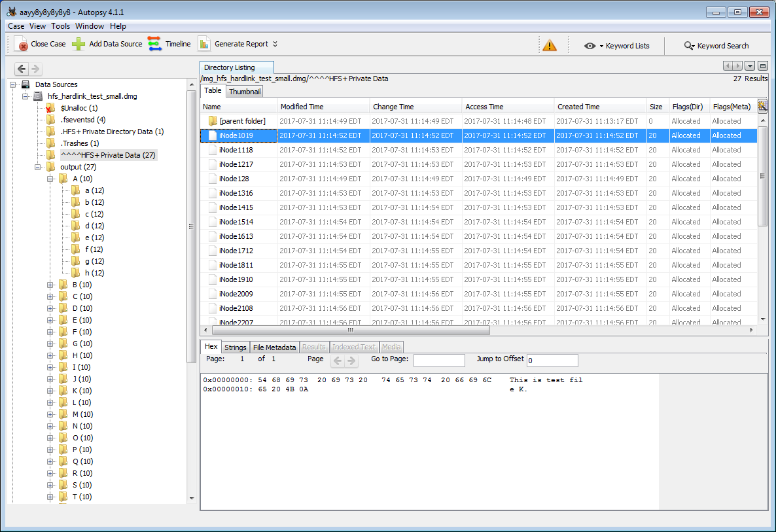This screenshot has width=776, height=532.
Task: Click the Keyword Lists eye icon
Action: click(x=591, y=45)
